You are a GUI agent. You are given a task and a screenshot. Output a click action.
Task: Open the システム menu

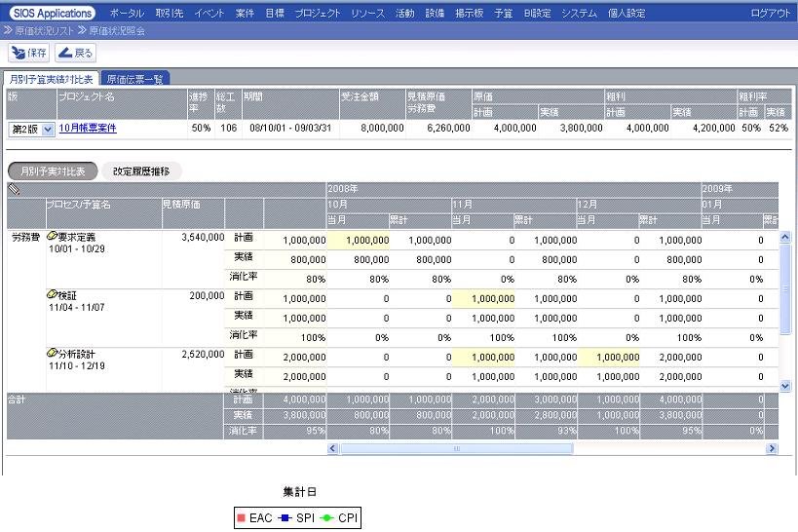pos(579,14)
